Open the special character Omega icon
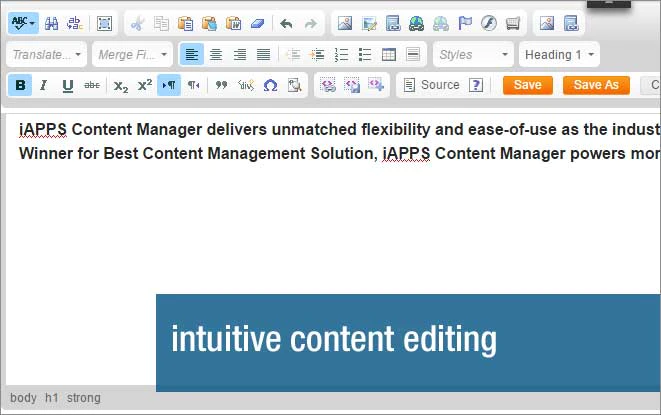Viewport: 661px width, 415px height. click(270, 85)
